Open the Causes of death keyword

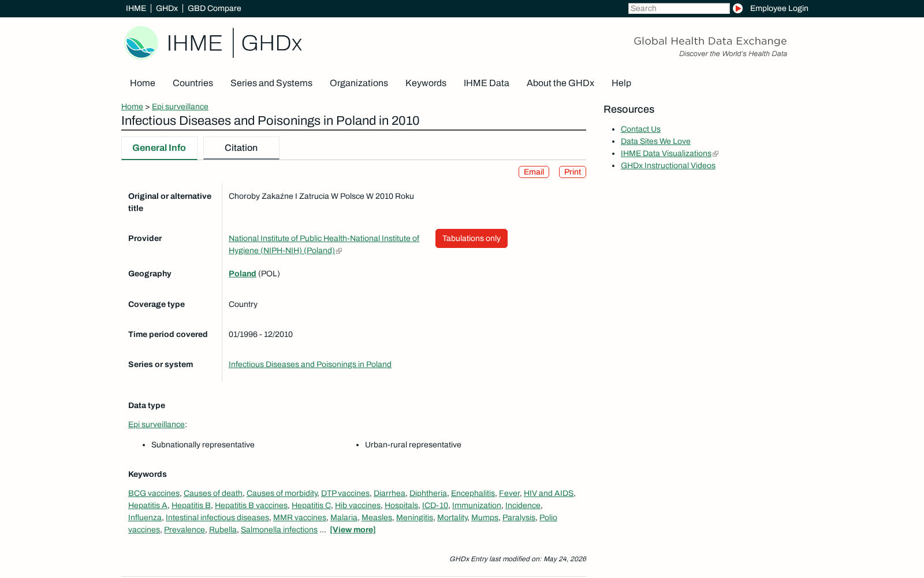[x=213, y=493]
